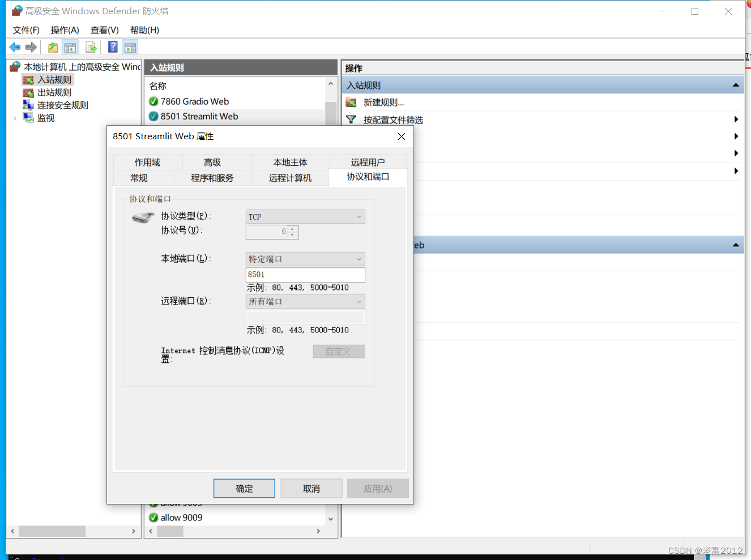
Task: Click the ICMP Customize (自定义) button
Action: click(339, 352)
